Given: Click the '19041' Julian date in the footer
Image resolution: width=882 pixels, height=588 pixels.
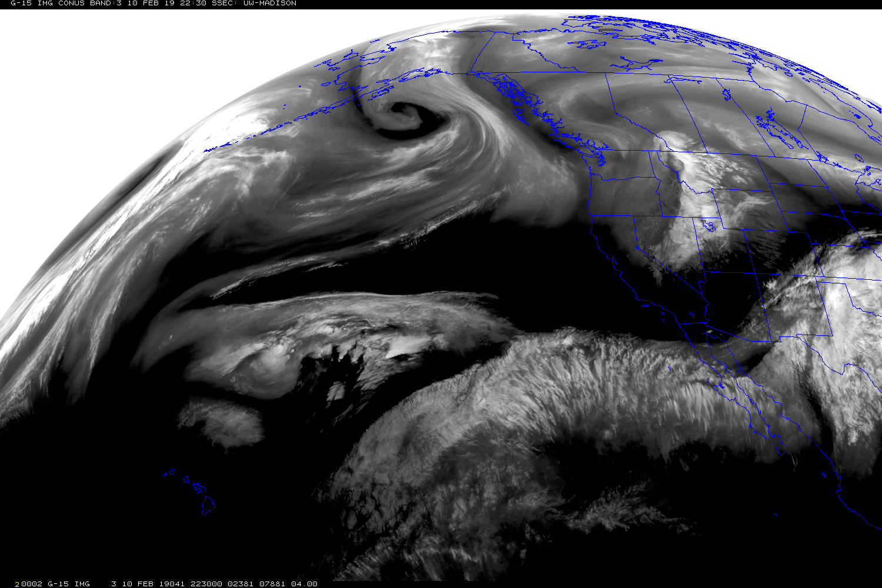Looking at the screenshot, I should point(172,584).
